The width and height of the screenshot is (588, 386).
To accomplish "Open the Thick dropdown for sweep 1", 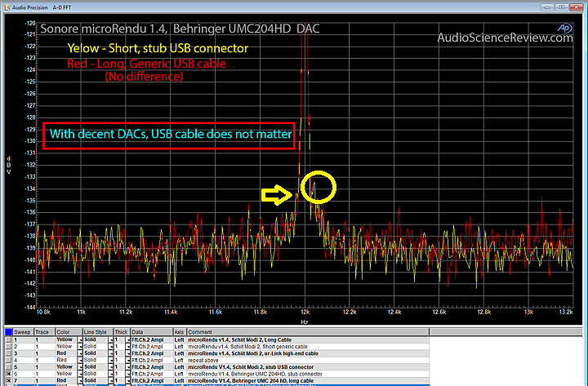I will pyautogui.click(x=128, y=340).
